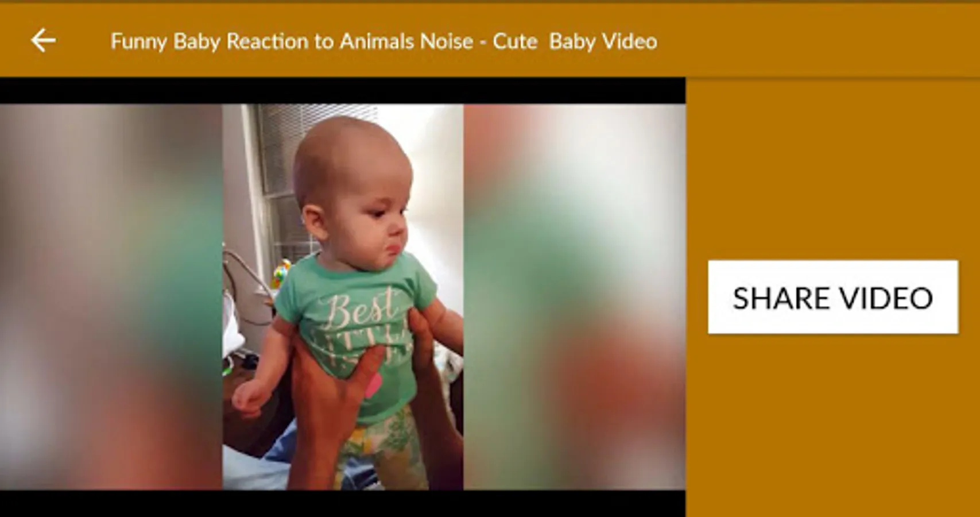Click the black bar below the video frame
This screenshot has width=980, height=517.
coord(343,503)
